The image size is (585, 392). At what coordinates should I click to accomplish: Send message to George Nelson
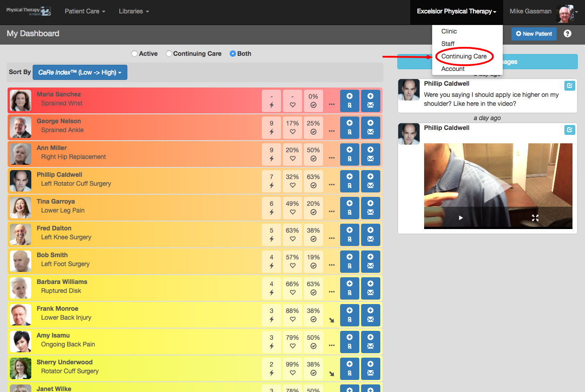click(x=370, y=127)
